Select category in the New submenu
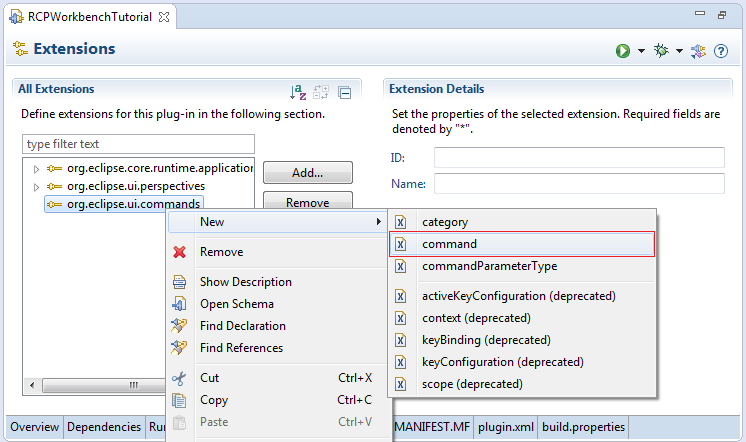 click(522, 222)
